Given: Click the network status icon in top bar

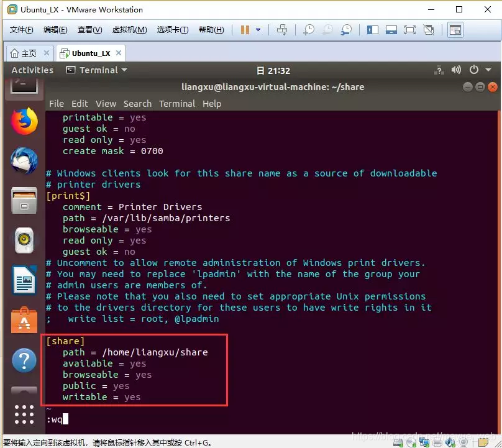Looking at the screenshot, I should (439, 70).
